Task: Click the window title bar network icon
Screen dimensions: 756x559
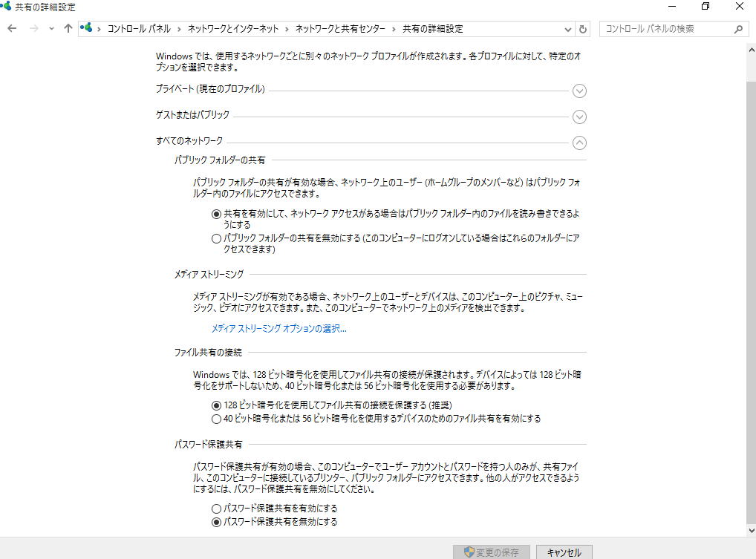Action: tap(6, 6)
